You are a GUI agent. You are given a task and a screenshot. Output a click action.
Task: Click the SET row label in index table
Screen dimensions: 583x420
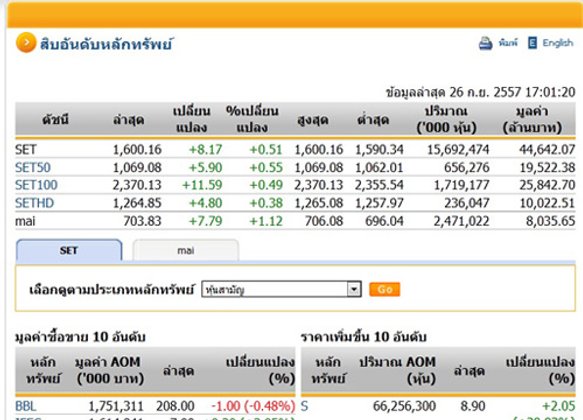[x=26, y=149]
